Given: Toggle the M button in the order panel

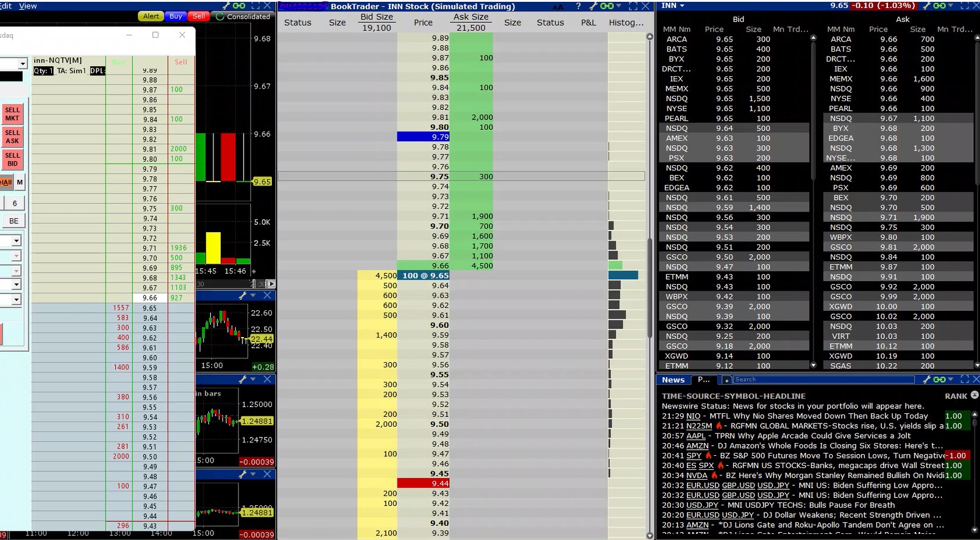Looking at the screenshot, I should 20,182.
